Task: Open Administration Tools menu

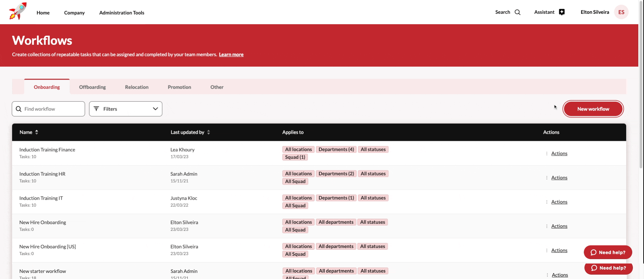Action: [121, 13]
